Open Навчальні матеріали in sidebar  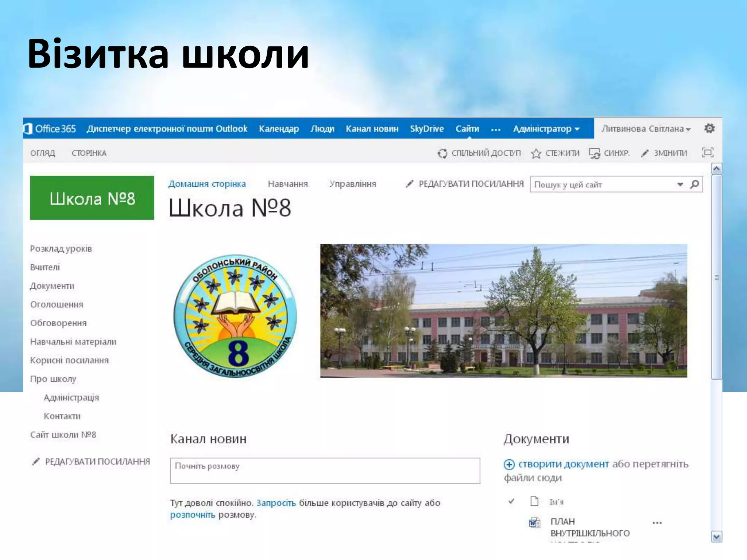pyautogui.click(x=73, y=342)
